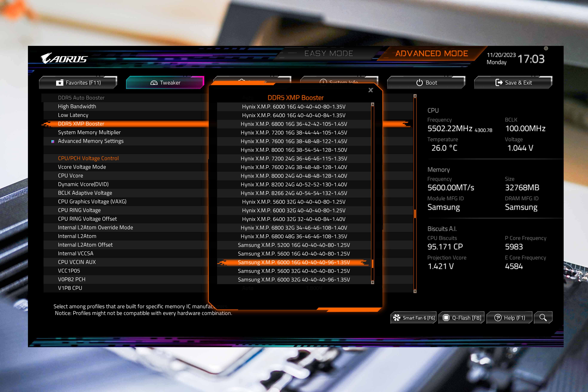Click the popup list scroll-up arrow

(372, 104)
